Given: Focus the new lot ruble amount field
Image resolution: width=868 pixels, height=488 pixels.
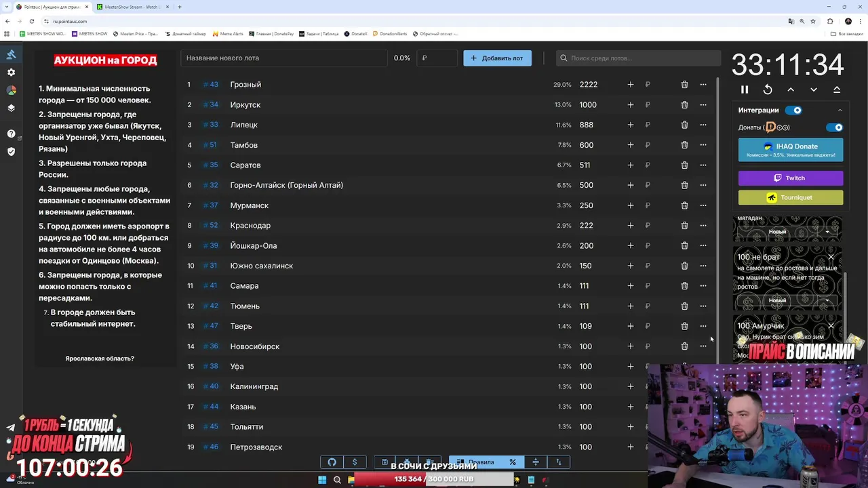Looking at the screenshot, I should click(x=437, y=58).
